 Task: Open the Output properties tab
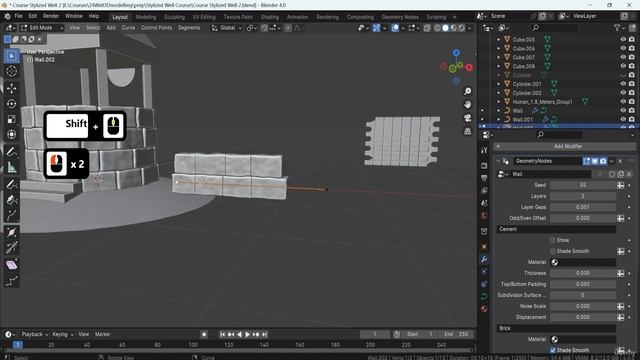coord(484,178)
